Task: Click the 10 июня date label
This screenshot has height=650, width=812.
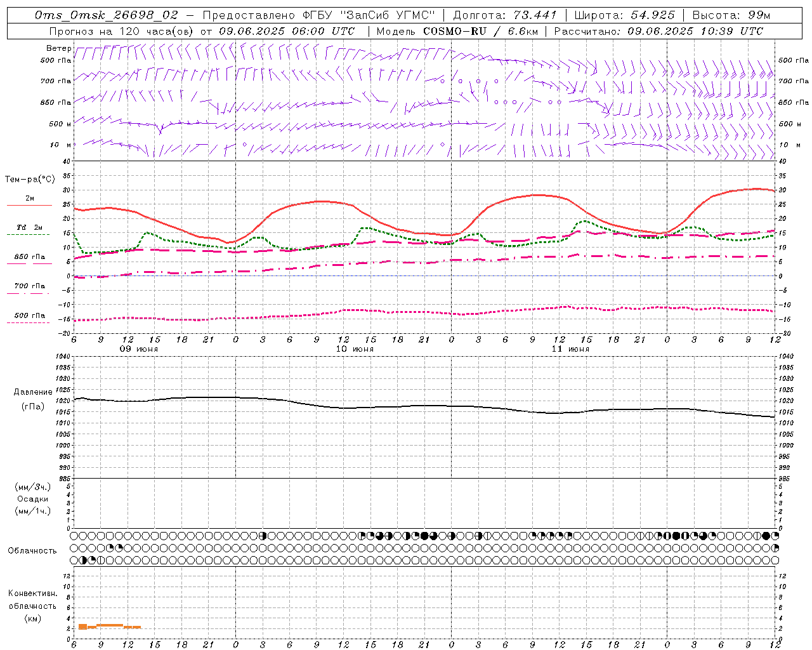Action: 355,349
